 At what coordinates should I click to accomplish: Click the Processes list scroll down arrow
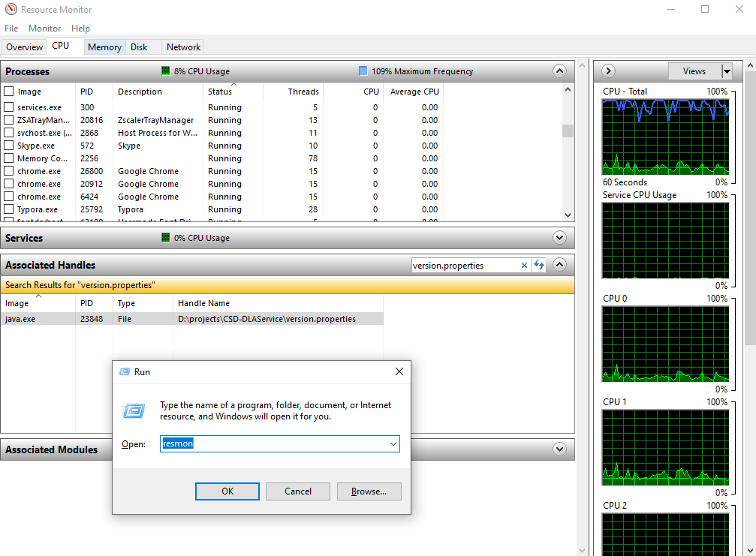click(x=568, y=215)
